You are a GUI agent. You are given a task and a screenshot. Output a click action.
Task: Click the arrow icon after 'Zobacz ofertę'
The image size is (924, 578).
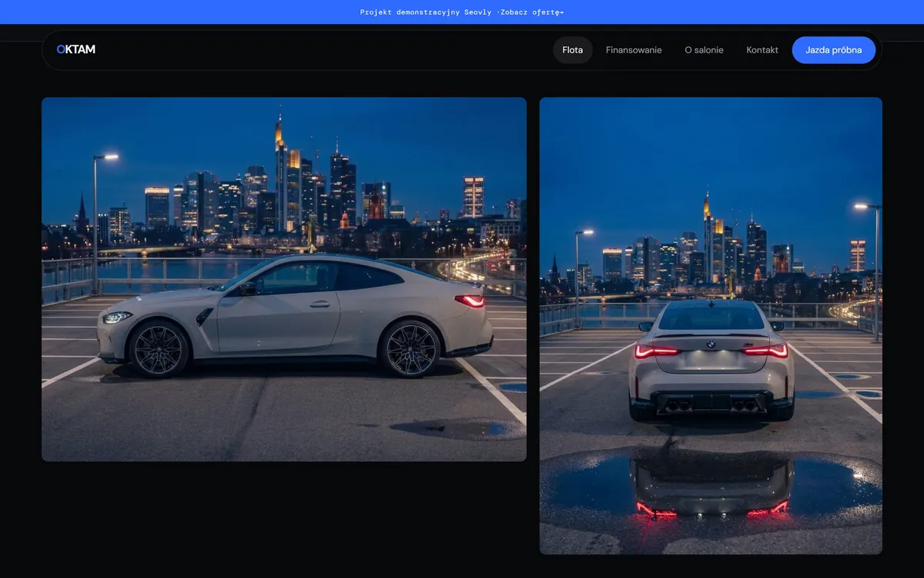[561, 12]
